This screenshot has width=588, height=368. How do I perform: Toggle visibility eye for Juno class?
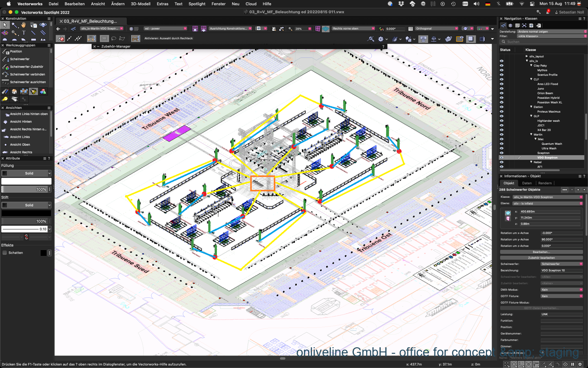[x=502, y=88]
